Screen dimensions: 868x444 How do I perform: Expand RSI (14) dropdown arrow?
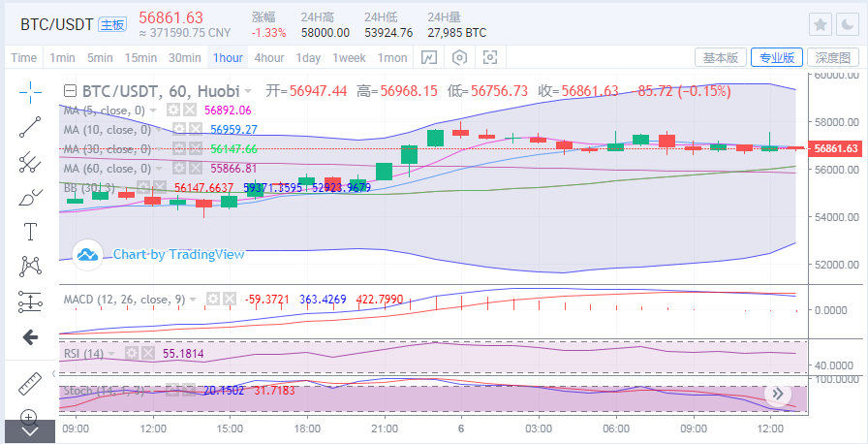[112, 354]
